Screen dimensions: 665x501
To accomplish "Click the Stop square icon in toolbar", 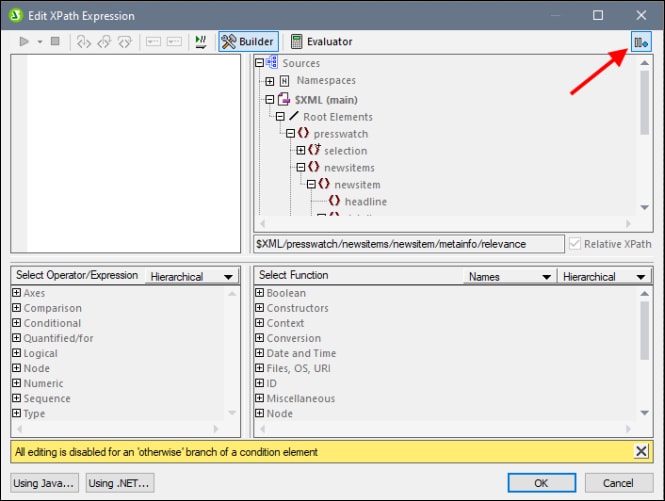I will coord(55,41).
